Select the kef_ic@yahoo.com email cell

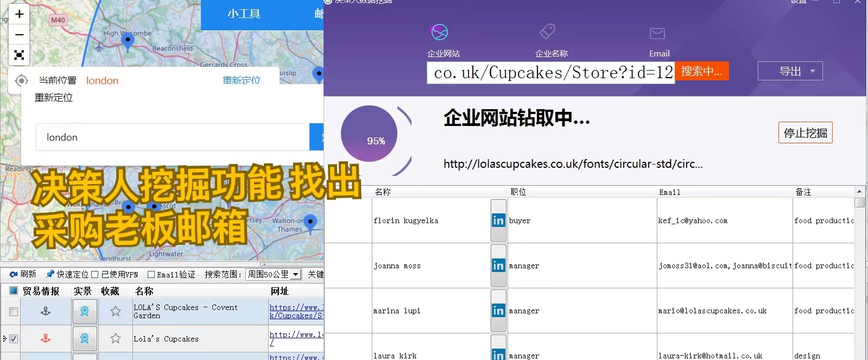pos(725,220)
